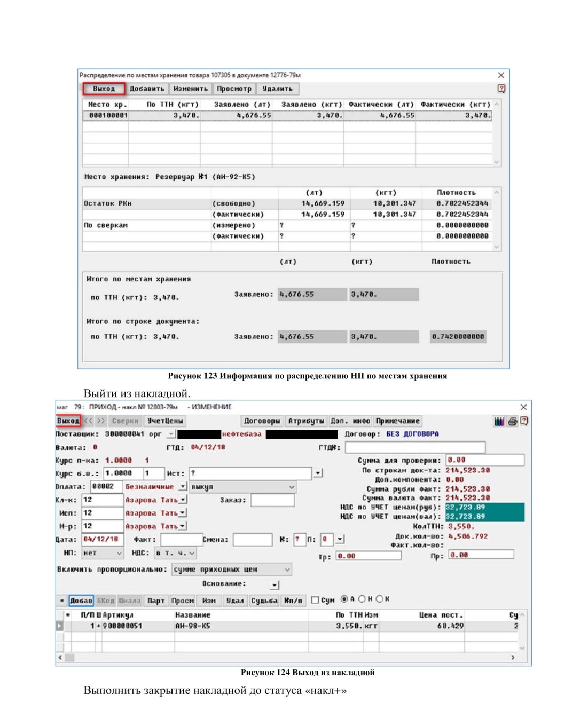Click the help icon in storage distribution window
This screenshot has width=588, height=711.
(501, 89)
